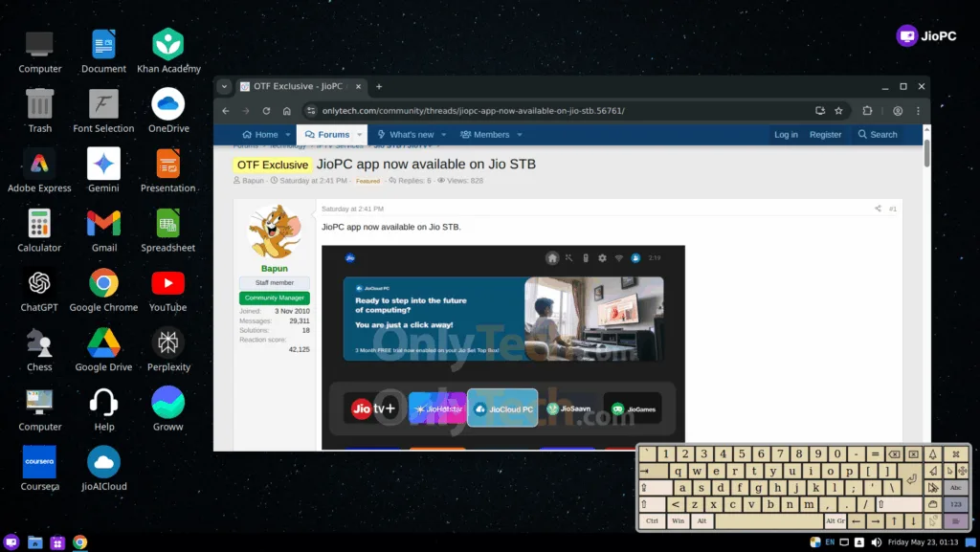Open the Home nav item
Image resolution: width=980 pixels, height=552 pixels.
point(259,135)
